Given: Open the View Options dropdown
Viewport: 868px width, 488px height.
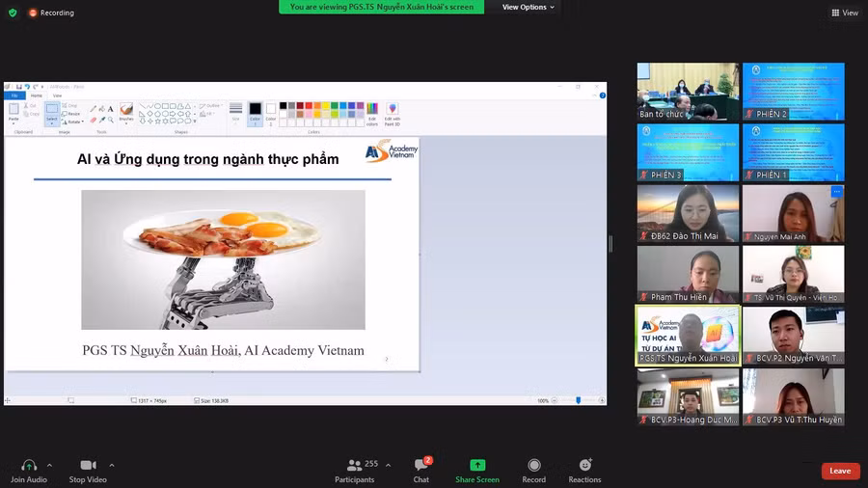Looking at the screenshot, I should pos(529,7).
